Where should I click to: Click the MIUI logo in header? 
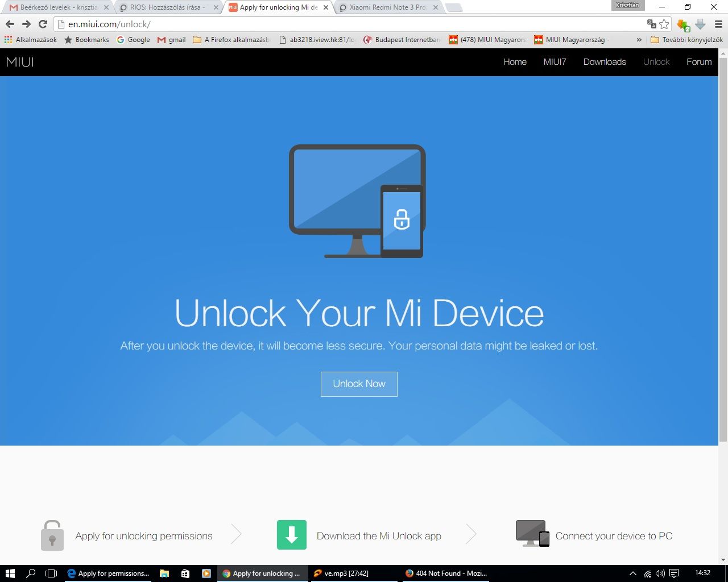20,62
